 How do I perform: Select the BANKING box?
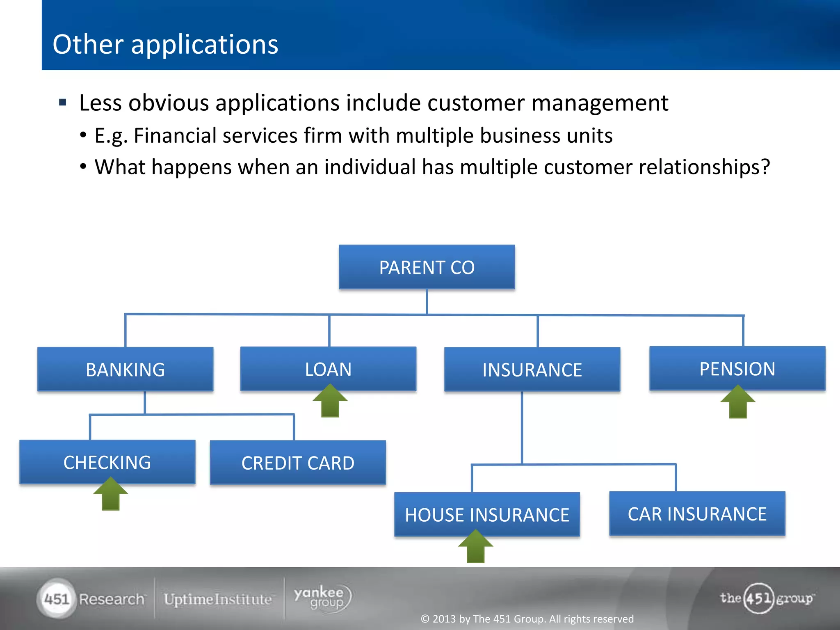pyautogui.click(x=125, y=369)
